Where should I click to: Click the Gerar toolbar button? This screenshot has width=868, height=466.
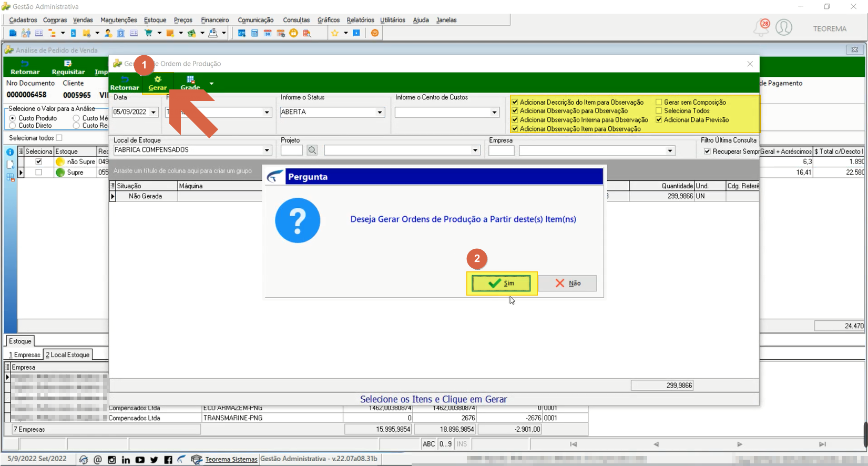(x=157, y=83)
